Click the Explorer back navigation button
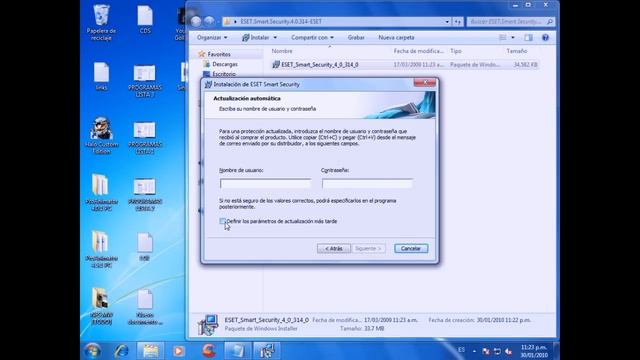 [x=196, y=21]
